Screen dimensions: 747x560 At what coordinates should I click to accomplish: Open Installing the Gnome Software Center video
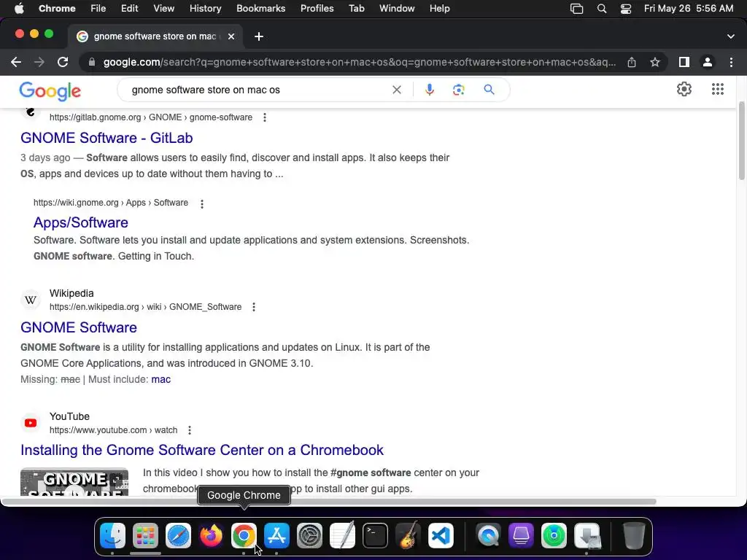[202, 450]
